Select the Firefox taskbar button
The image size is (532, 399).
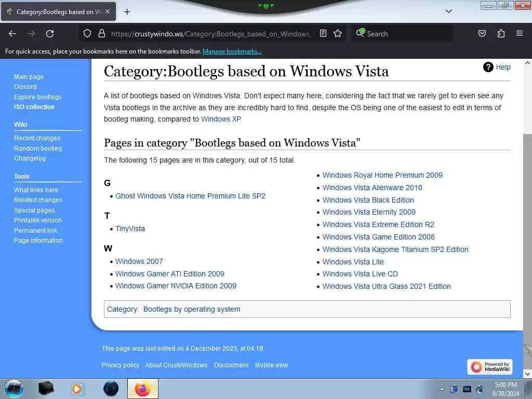(x=143, y=389)
